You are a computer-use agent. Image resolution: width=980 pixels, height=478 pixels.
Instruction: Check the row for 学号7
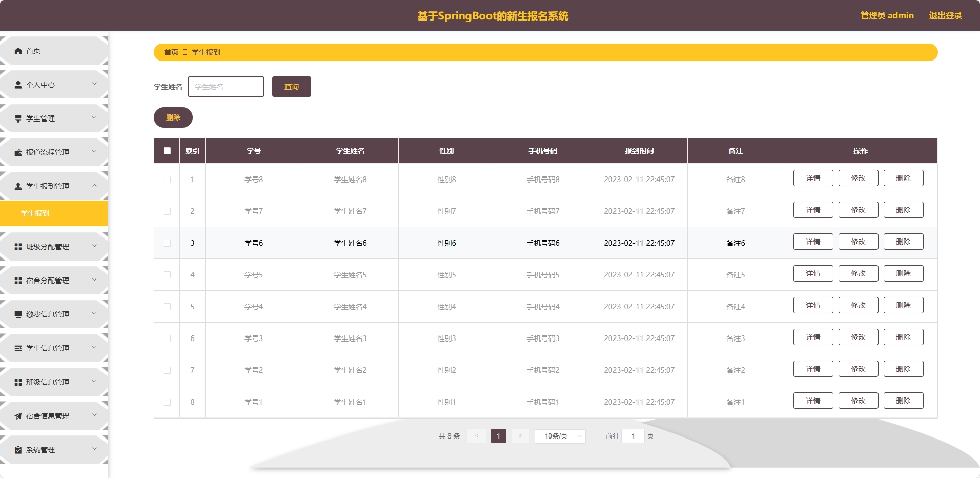tap(167, 211)
